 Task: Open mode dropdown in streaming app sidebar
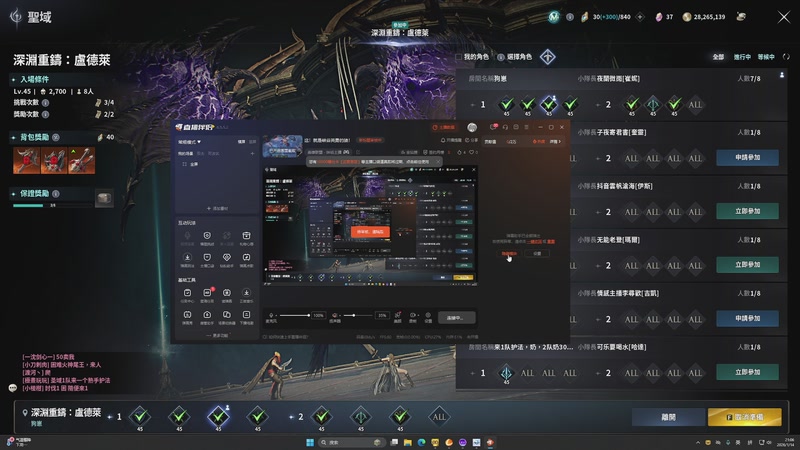[189, 142]
